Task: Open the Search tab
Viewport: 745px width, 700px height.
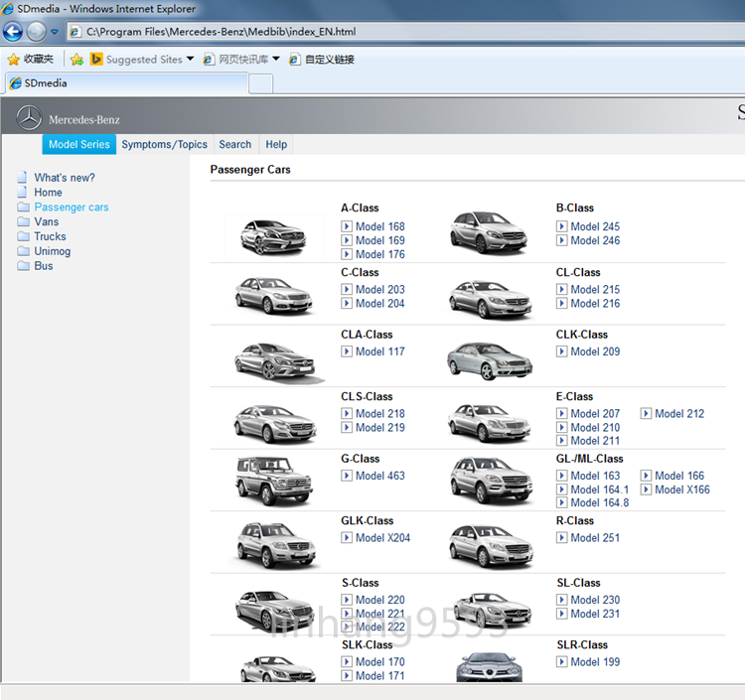Action: coord(235,144)
